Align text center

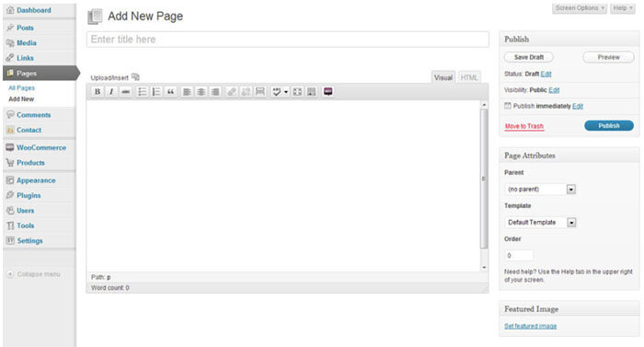coord(201,92)
